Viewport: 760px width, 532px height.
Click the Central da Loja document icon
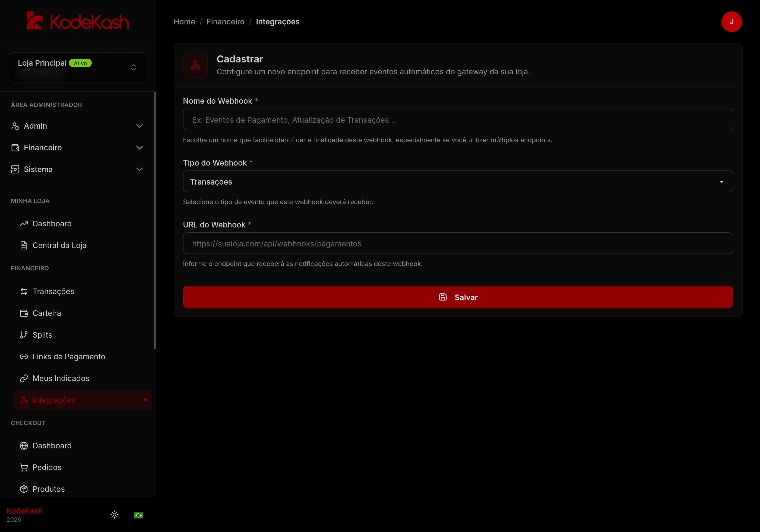24,245
